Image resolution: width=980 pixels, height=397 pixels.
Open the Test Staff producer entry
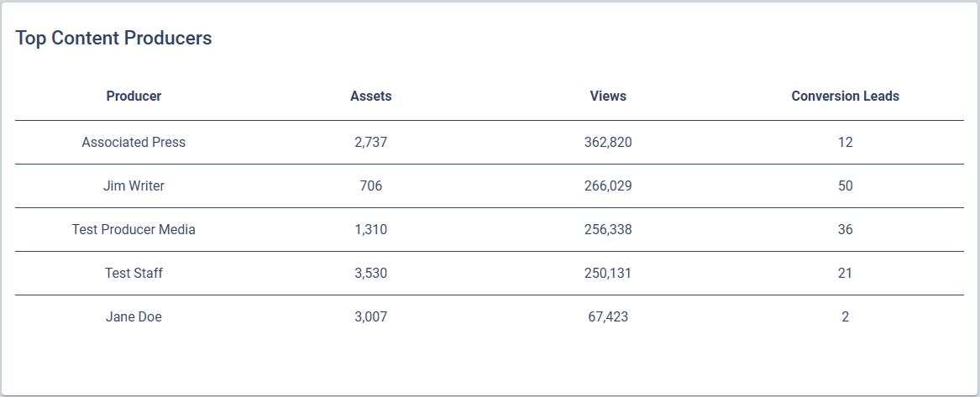pos(134,274)
